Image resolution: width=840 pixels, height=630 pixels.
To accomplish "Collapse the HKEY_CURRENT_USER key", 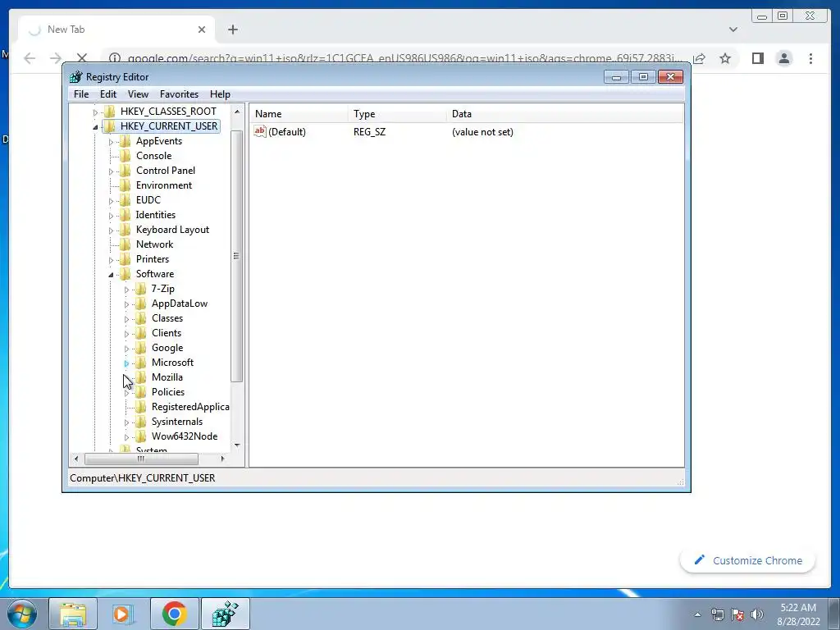I will click(95, 127).
